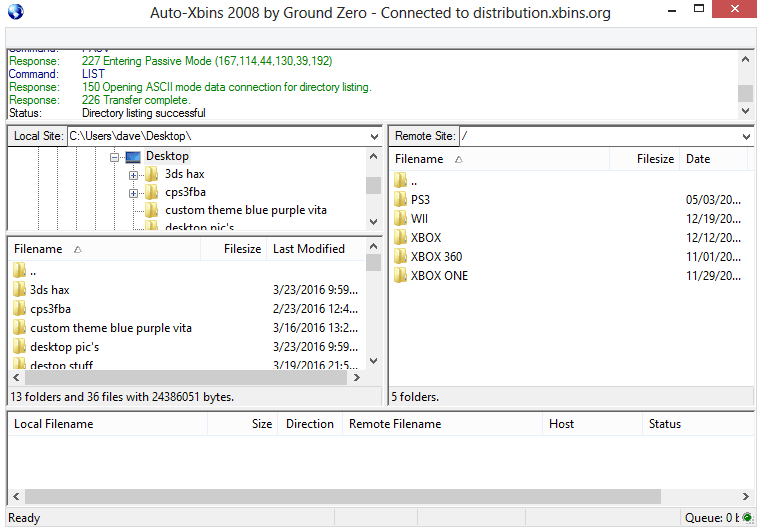Image resolution: width=762 pixels, height=531 pixels.
Task: Select the 3ds hax folder in local file list
Action: [x=50, y=290]
